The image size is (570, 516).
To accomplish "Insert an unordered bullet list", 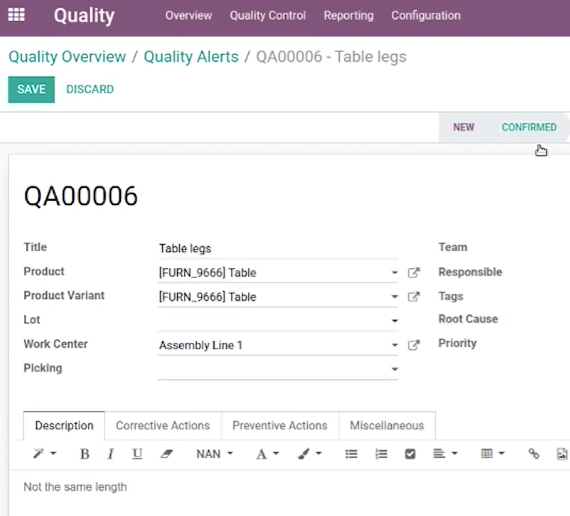I will (x=351, y=454).
